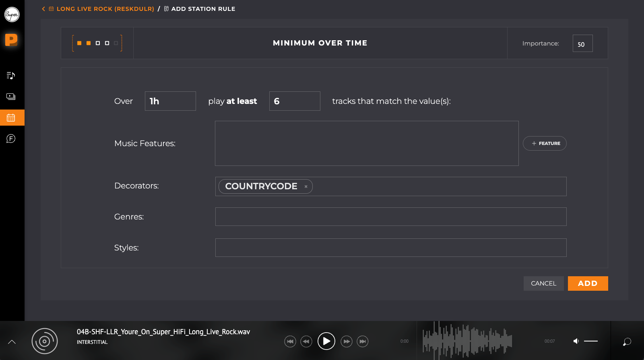
Task: Edit the track count field showing 6
Action: (x=295, y=101)
